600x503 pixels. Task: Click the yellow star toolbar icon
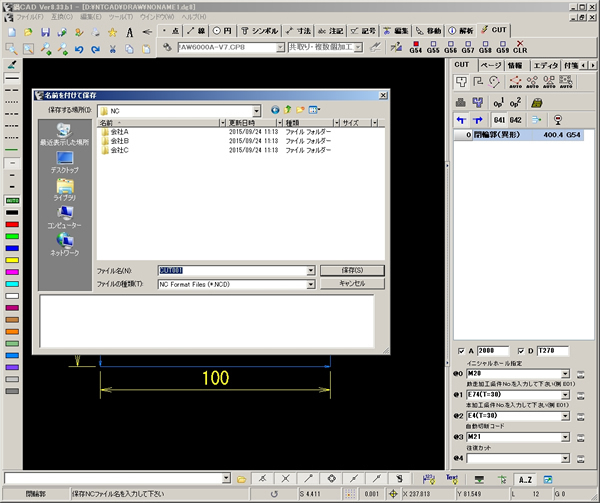(x=112, y=32)
